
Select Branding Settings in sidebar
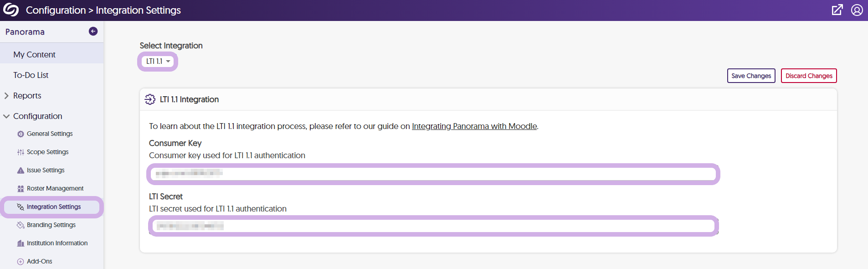pos(51,225)
